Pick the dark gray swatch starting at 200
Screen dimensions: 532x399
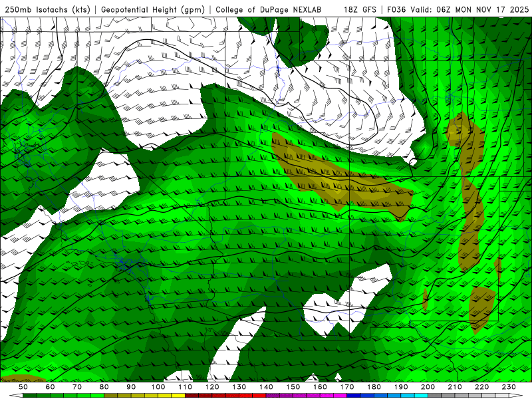[435, 395]
